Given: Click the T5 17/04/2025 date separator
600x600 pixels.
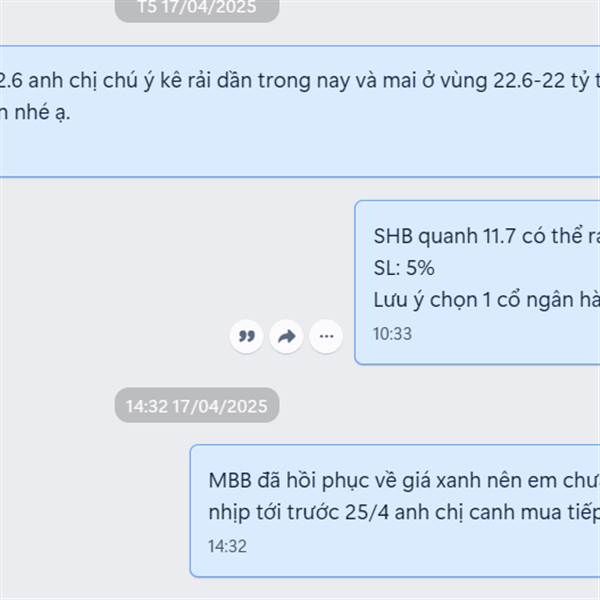Looking at the screenshot, I should pyautogui.click(x=197, y=8).
